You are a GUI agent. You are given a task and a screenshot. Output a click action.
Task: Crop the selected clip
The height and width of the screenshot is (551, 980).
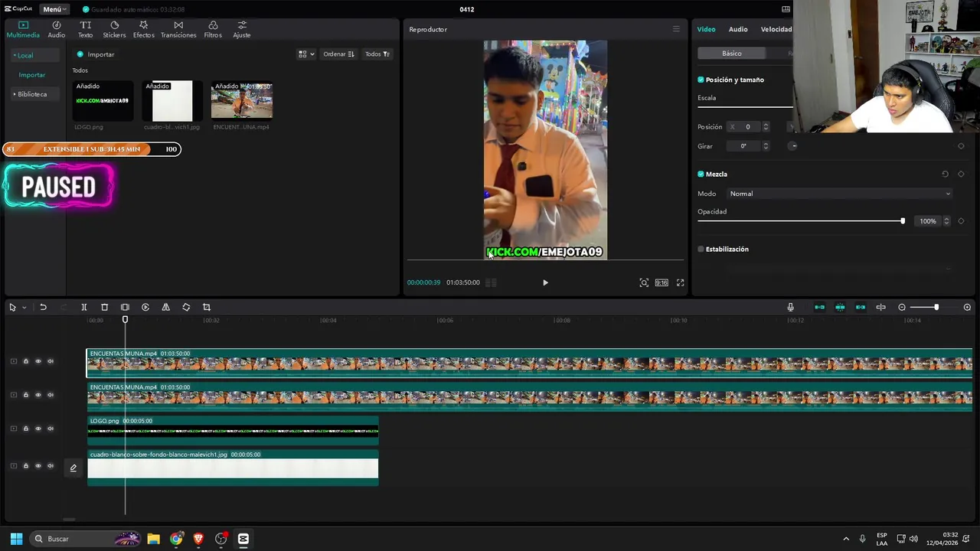pos(207,307)
